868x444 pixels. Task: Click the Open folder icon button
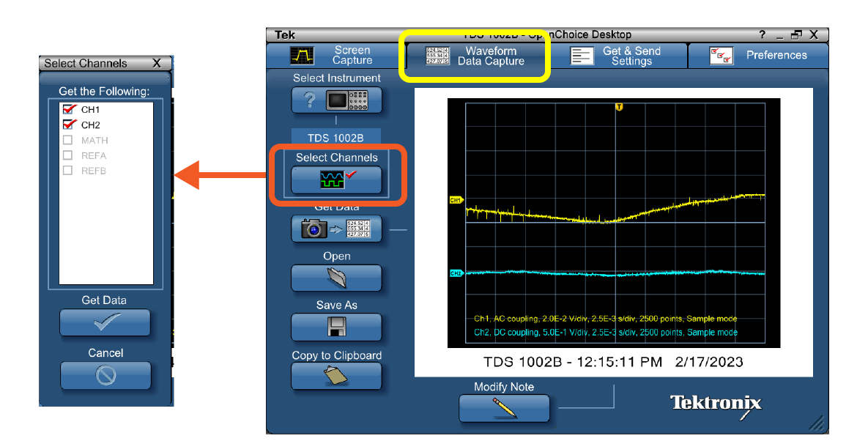[x=336, y=278]
